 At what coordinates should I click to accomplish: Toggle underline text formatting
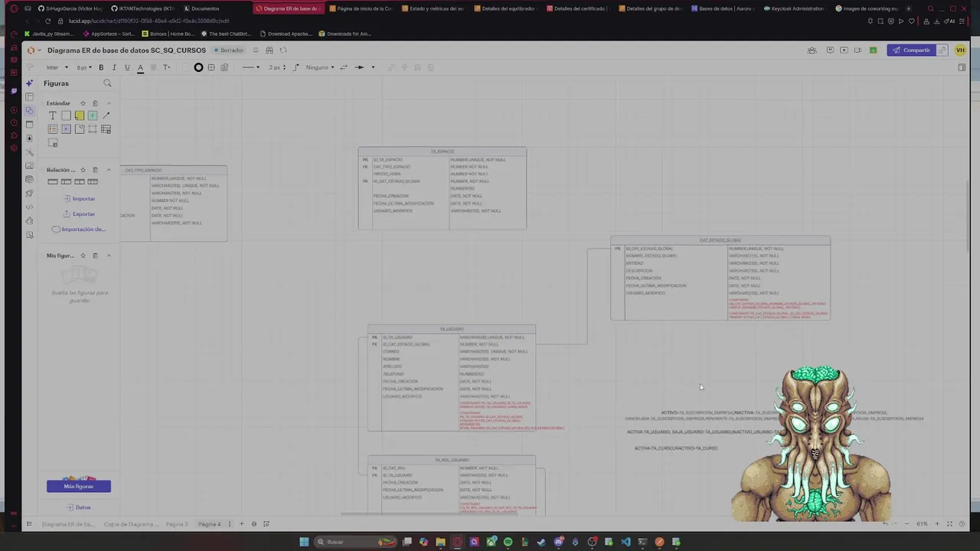127,67
